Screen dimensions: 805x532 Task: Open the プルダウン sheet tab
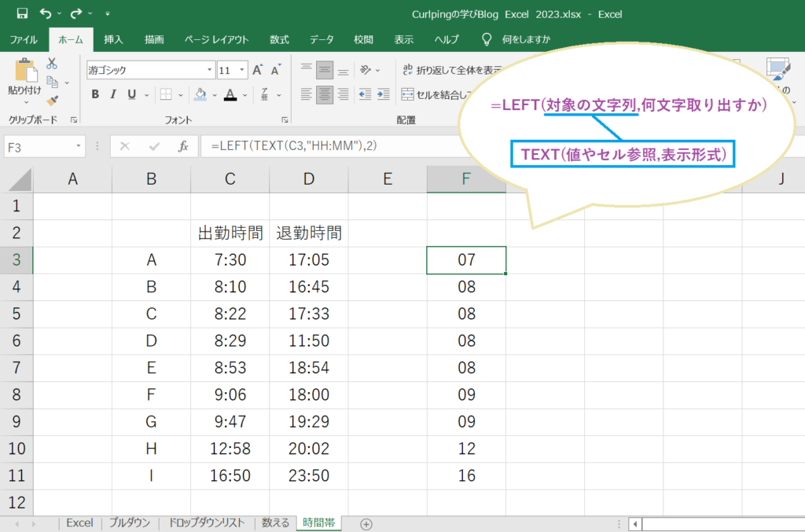[x=130, y=523]
